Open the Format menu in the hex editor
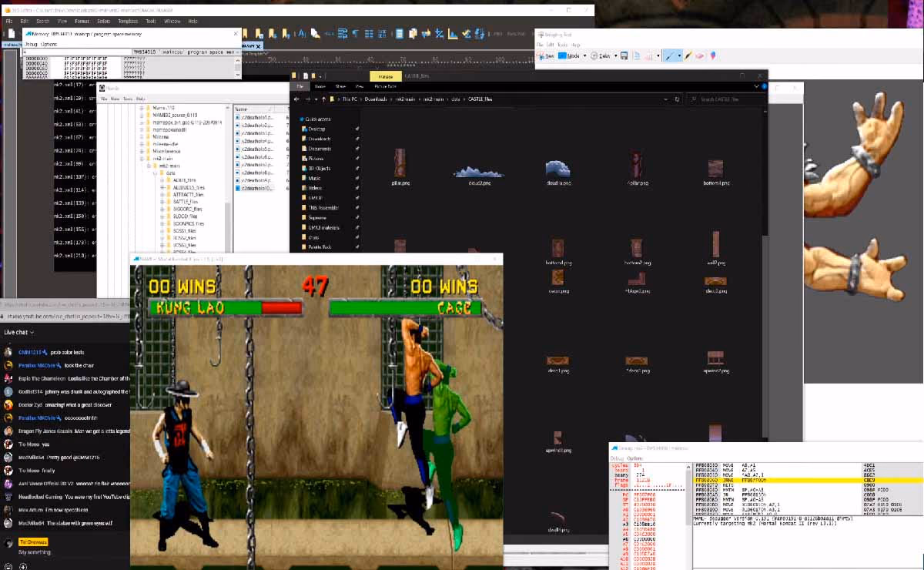The width and height of the screenshot is (924, 570). point(82,22)
